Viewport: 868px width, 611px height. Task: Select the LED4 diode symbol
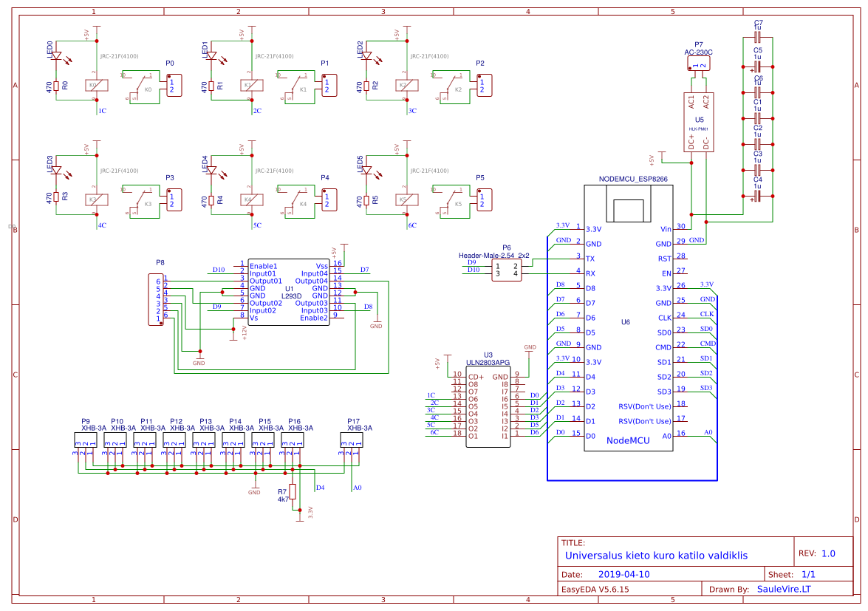pyautogui.click(x=211, y=171)
